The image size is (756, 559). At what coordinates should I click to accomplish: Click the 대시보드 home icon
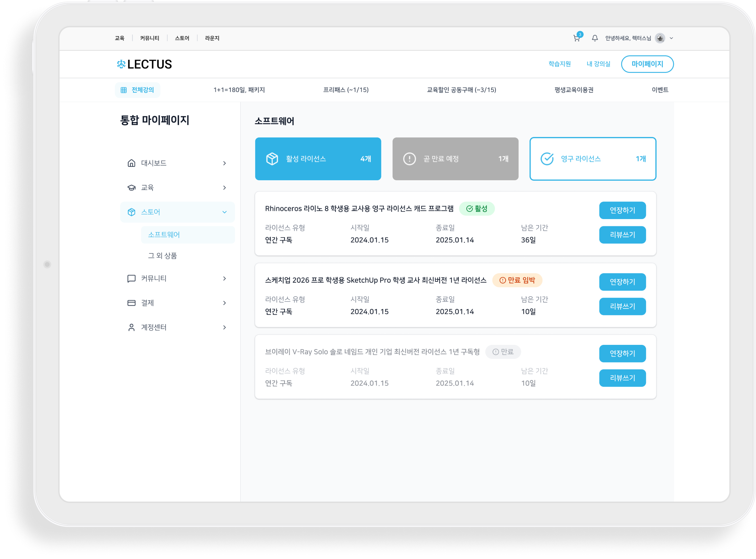pos(131,163)
